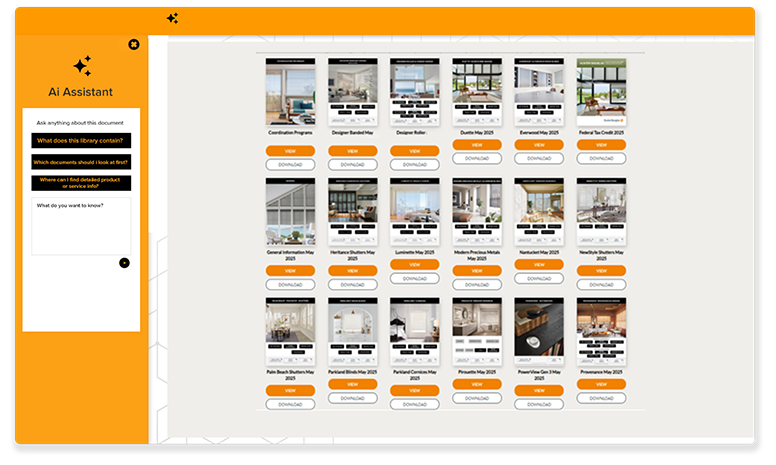The width and height of the screenshot is (776, 465).
Task: Ask 'Which documents should I look at first?'
Action: coord(81,162)
